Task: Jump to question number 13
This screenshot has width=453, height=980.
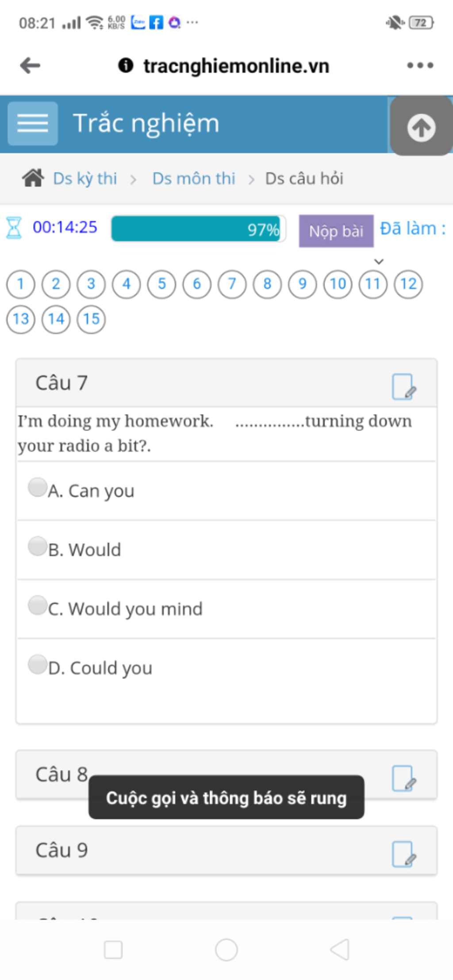Action: coord(21,319)
